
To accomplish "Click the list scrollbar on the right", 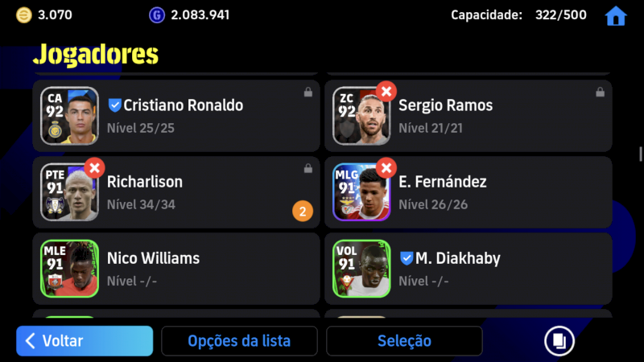I will (x=640, y=154).
